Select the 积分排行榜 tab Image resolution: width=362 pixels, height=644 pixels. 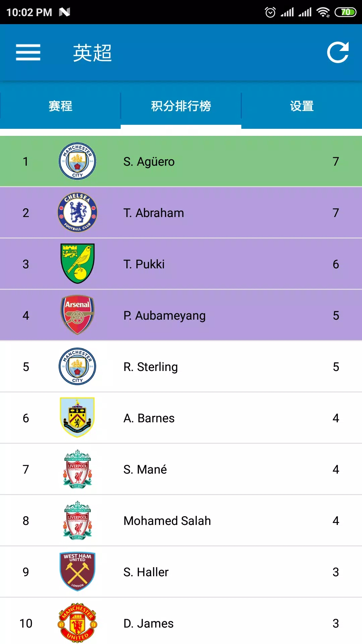pos(181,106)
